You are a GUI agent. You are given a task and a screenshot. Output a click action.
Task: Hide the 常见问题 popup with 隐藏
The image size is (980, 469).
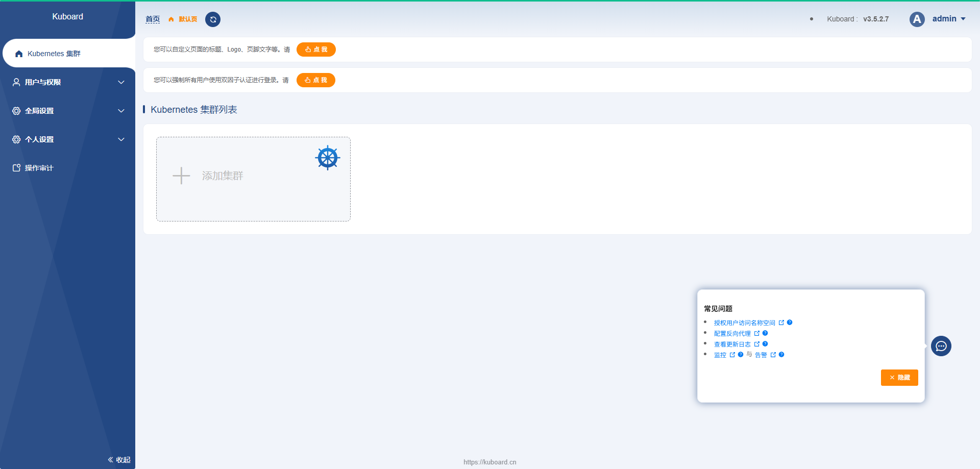pyautogui.click(x=899, y=378)
